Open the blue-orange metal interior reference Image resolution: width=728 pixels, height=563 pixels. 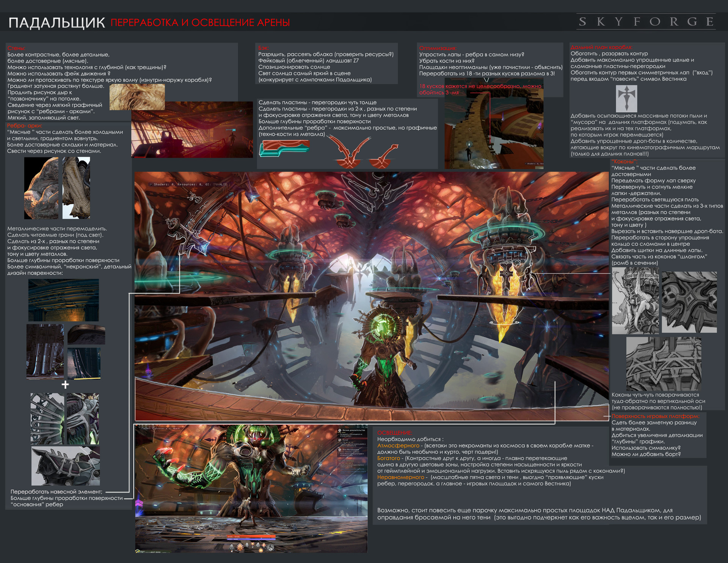click(x=63, y=300)
